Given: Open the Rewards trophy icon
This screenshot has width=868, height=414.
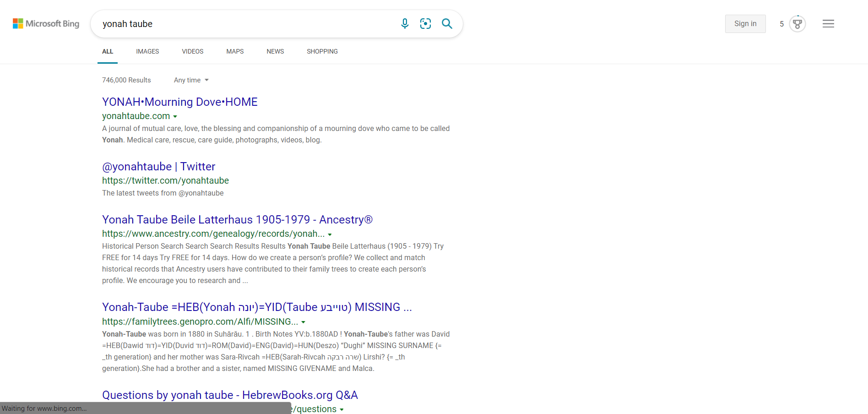Looking at the screenshot, I should [x=797, y=24].
